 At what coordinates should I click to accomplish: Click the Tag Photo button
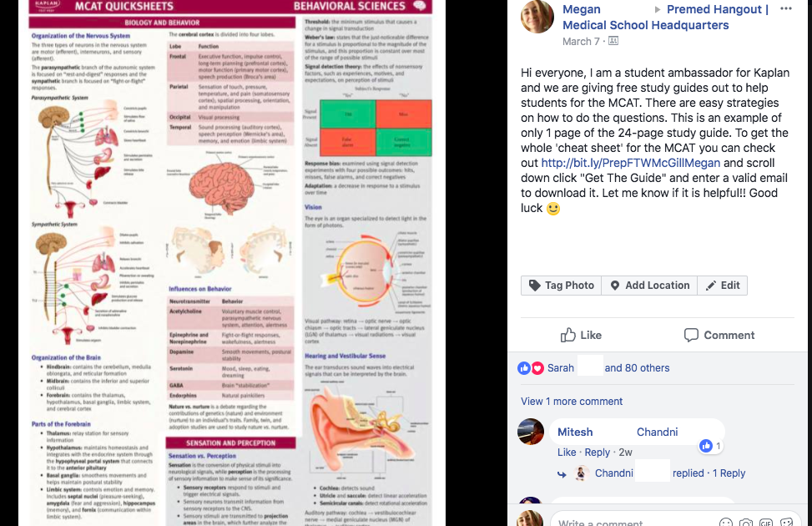[562, 286]
